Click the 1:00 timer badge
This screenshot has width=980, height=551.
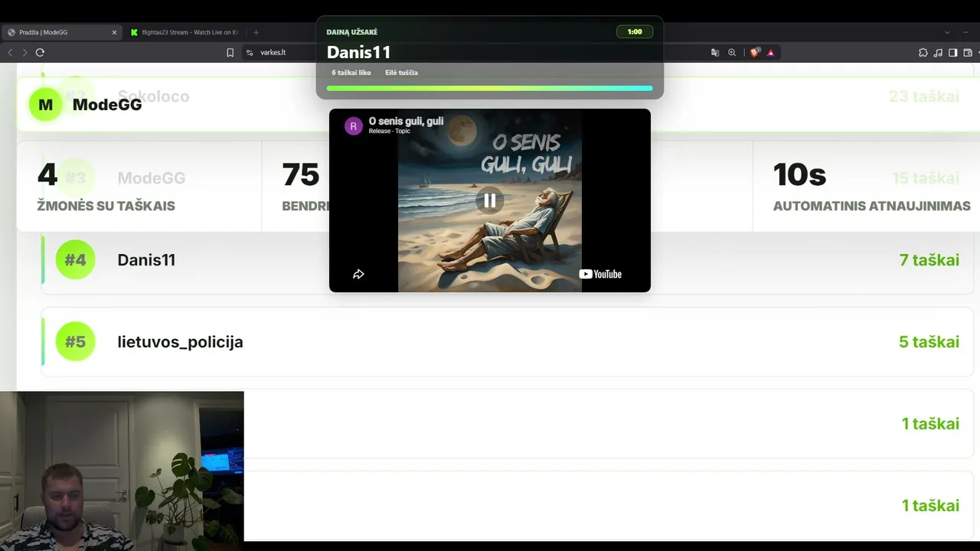[x=635, y=32]
